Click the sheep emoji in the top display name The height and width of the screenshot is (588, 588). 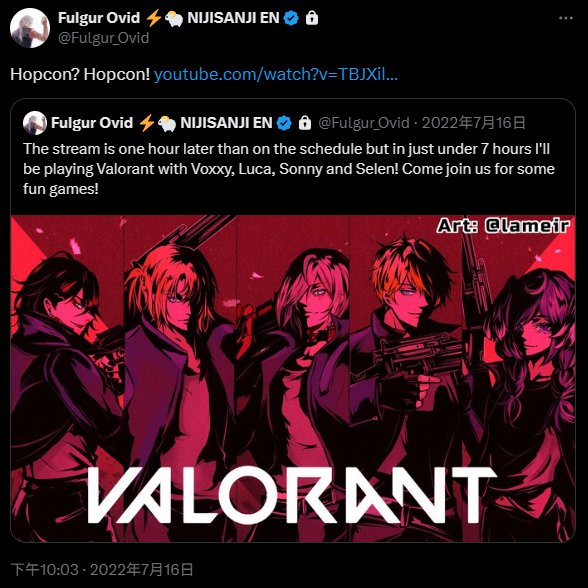point(174,18)
